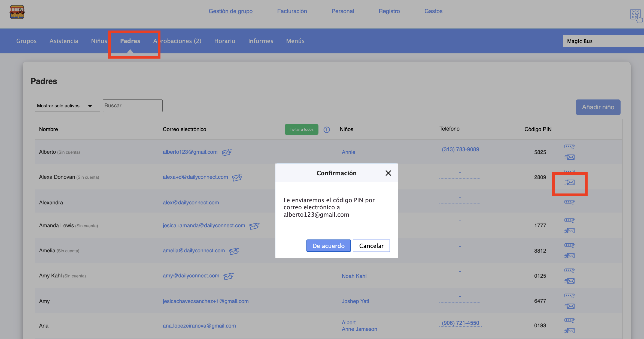The height and width of the screenshot is (339, 644).
Task: Switch to the Niños tab
Action: [99, 41]
